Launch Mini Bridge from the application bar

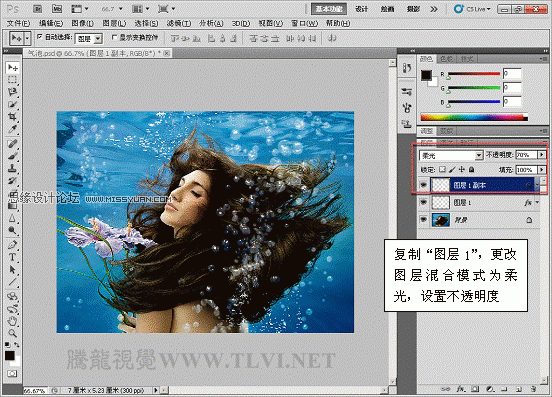click(x=57, y=9)
